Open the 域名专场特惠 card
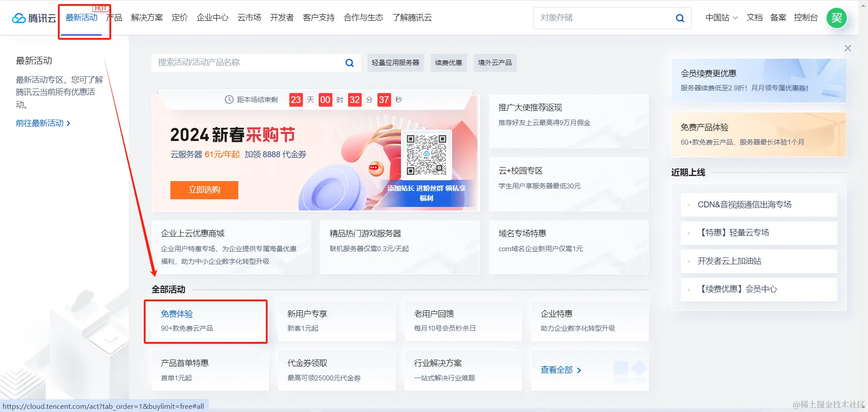The height and width of the screenshot is (412, 868). point(569,247)
